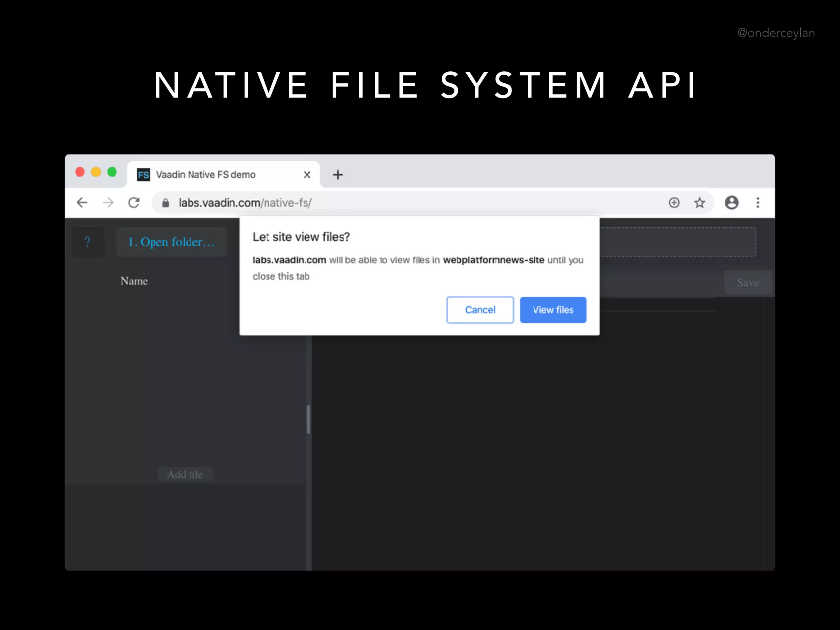Screen dimensions: 840x630
Task: Click the padlock site info icon
Action: click(166, 203)
